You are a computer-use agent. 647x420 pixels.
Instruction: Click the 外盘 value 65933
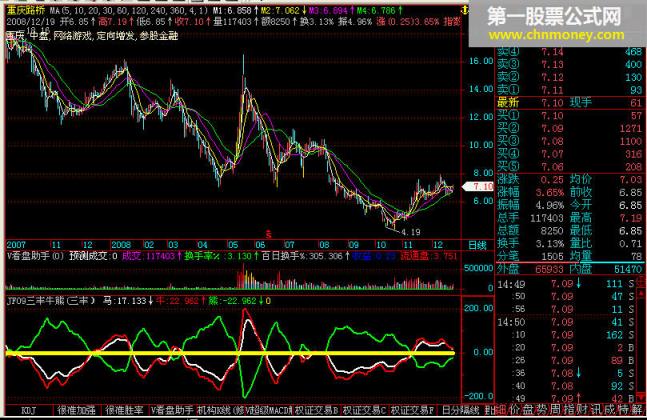click(549, 269)
